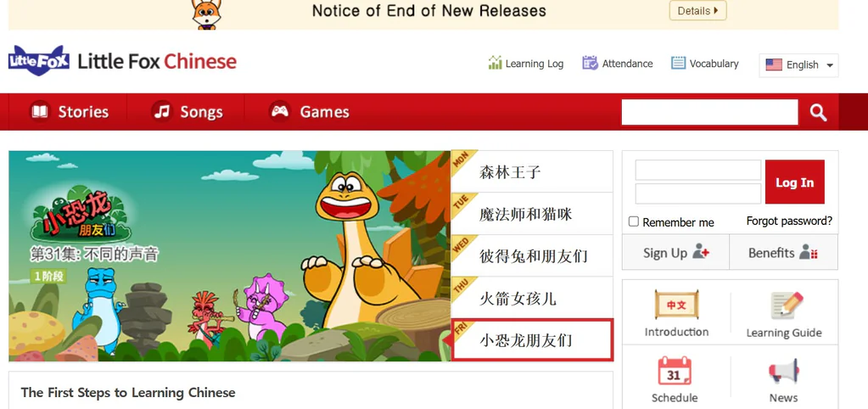Open the Songs menu
Viewport: 868px width, 409px height.
click(188, 112)
